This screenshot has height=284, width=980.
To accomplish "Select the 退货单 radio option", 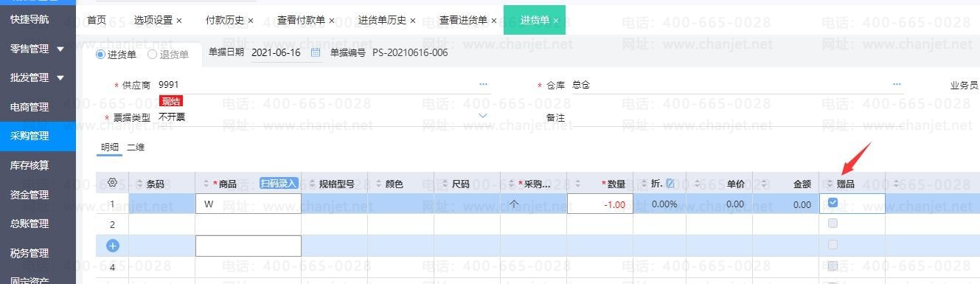I will pos(153,54).
